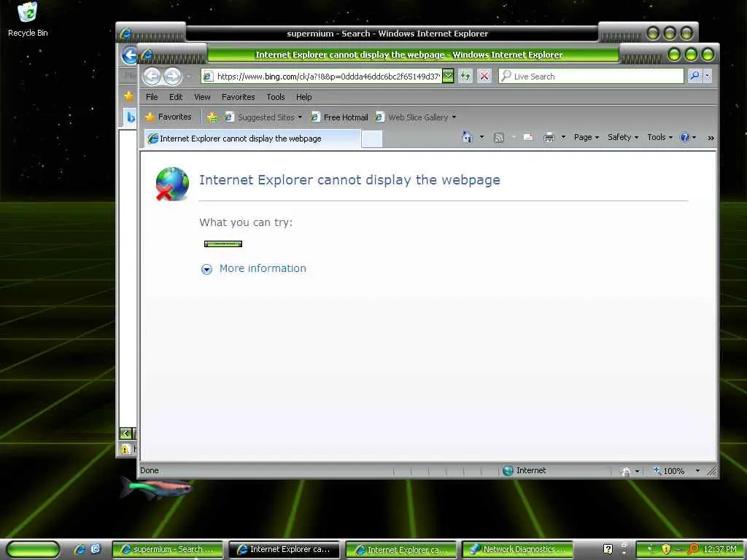
Task: Open a new tab with blank tab button
Action: click(x=371, y=139)
